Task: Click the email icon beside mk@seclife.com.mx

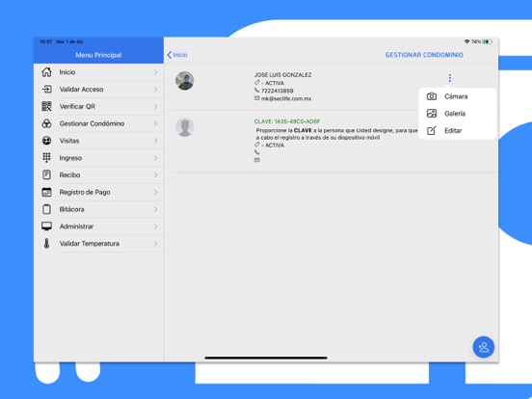Action: (256, 98)
